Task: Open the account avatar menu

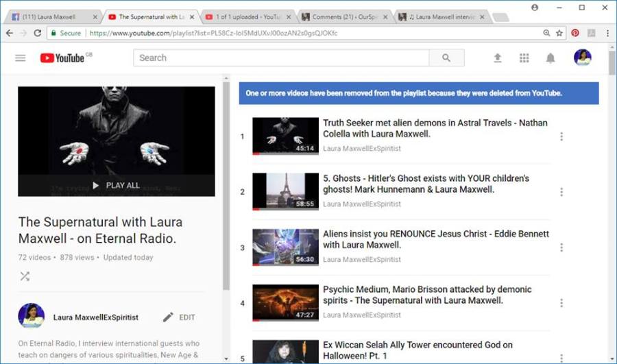Action: click(582, 58)
